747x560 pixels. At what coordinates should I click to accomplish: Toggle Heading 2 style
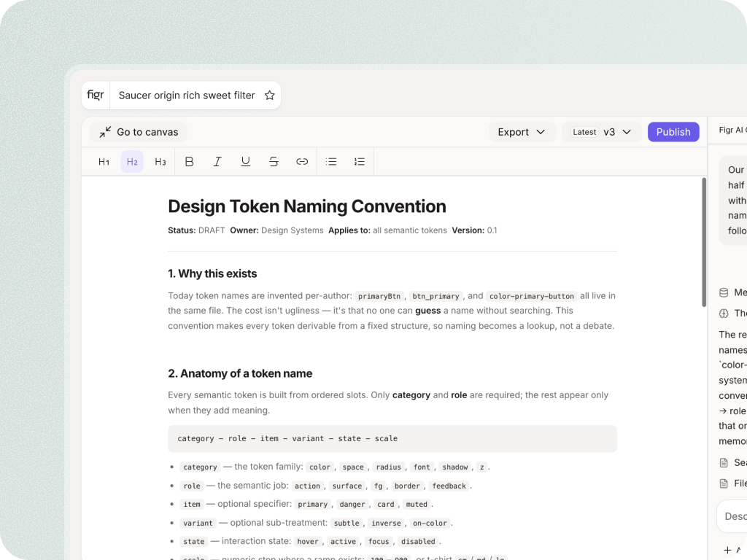pyautogui.click(x=132, y=162)
